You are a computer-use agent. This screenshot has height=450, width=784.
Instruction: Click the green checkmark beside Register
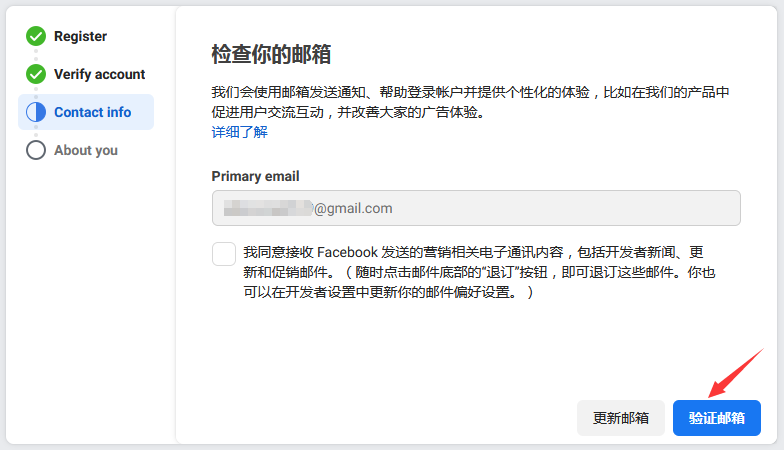36,36
